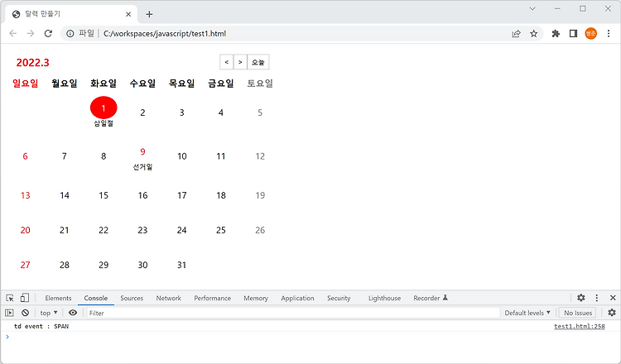This screenshot has height=364, width=621.
Task: Open the Security tab
Action: (339, 299)
